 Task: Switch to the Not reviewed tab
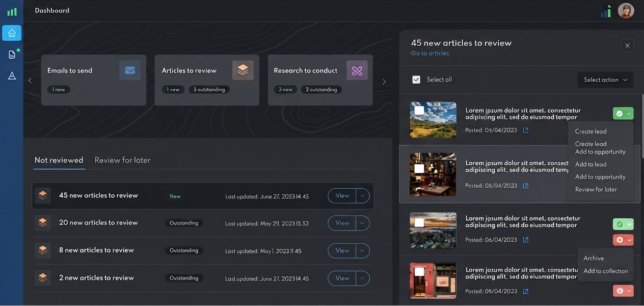tap(59, 160)
